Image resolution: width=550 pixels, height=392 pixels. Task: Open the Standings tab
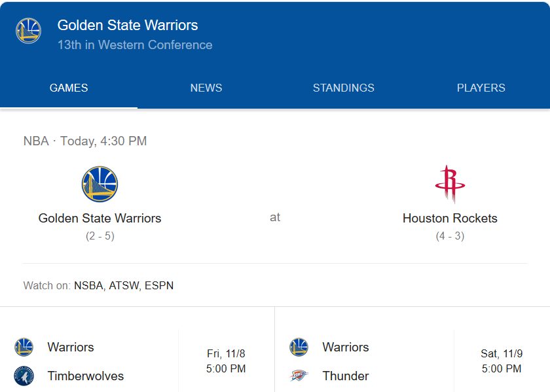[x=344, y=88]
